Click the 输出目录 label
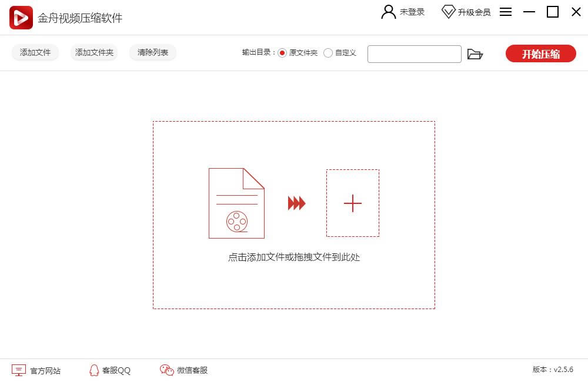The image size is (588, 382). [x=258, y=52]
